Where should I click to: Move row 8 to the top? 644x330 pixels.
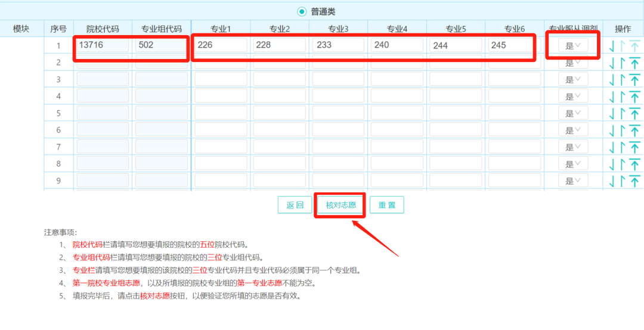635,164
